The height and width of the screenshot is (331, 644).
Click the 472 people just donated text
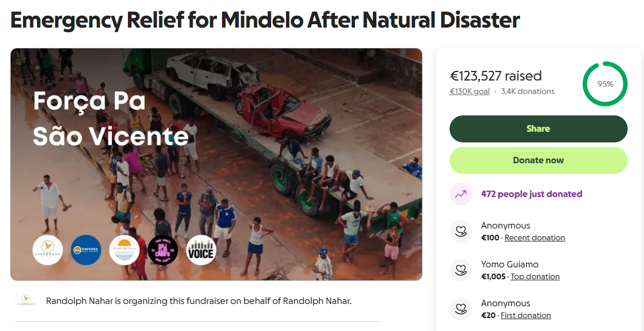[x=531, y=194]
